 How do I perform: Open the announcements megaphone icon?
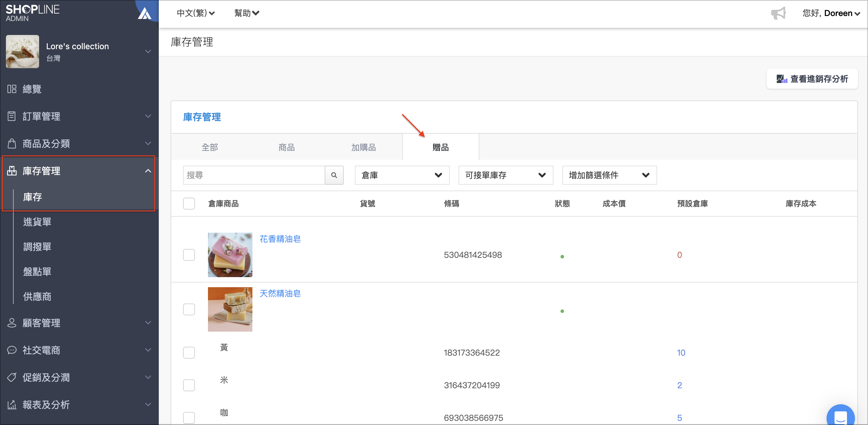(x=778, y=13)
